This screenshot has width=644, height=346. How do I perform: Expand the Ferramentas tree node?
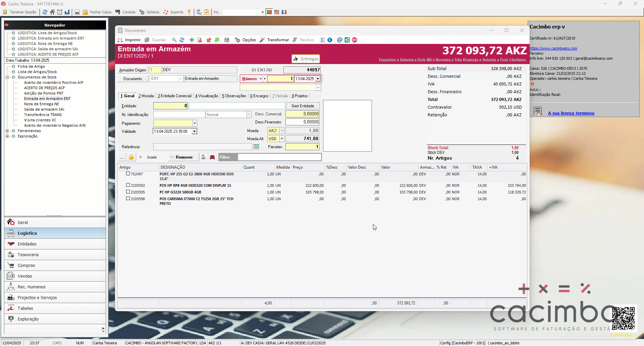7,131
